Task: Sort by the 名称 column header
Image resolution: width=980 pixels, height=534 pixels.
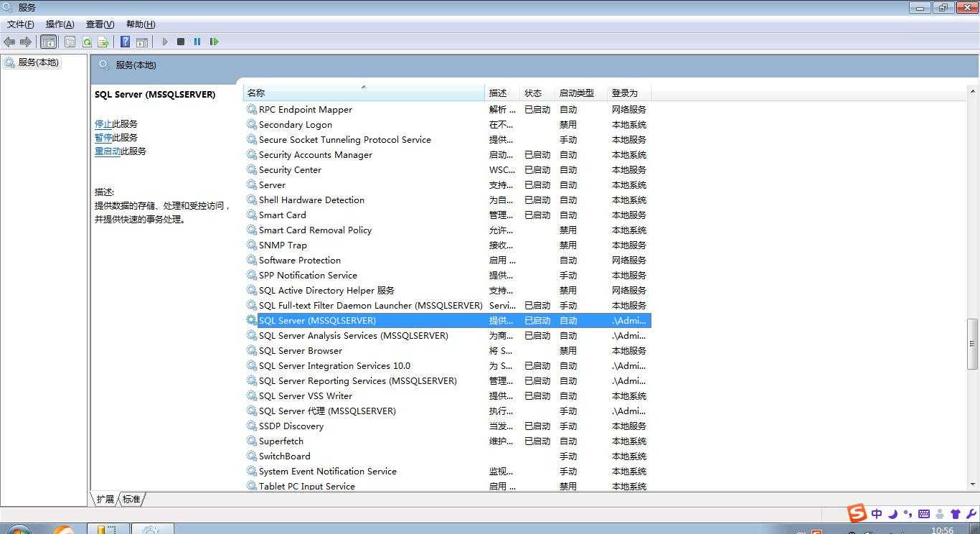Action: (364, 93)
